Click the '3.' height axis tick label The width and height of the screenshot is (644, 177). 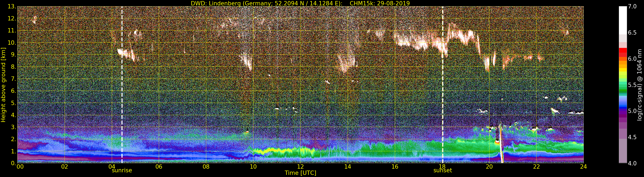pos(14,127)
